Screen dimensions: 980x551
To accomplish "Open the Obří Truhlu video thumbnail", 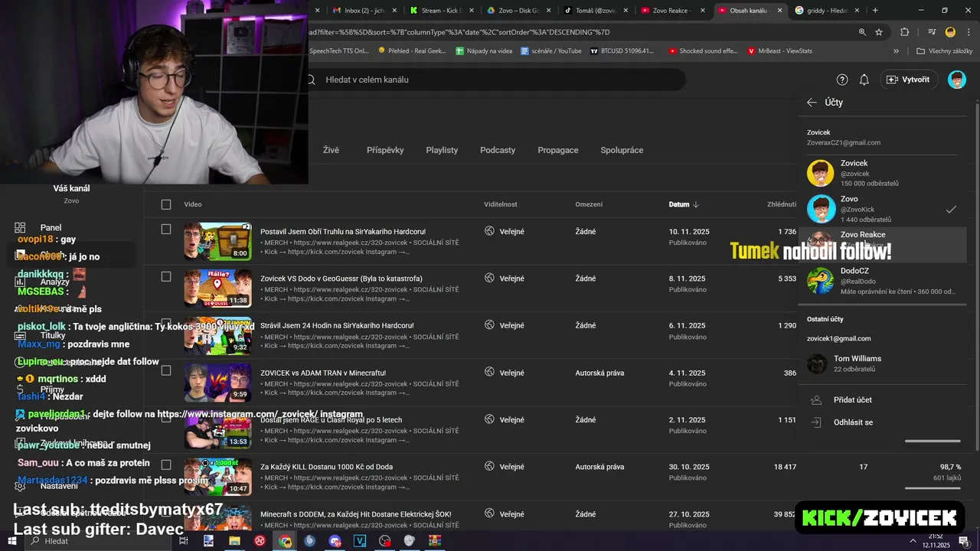I will point(217,241).
